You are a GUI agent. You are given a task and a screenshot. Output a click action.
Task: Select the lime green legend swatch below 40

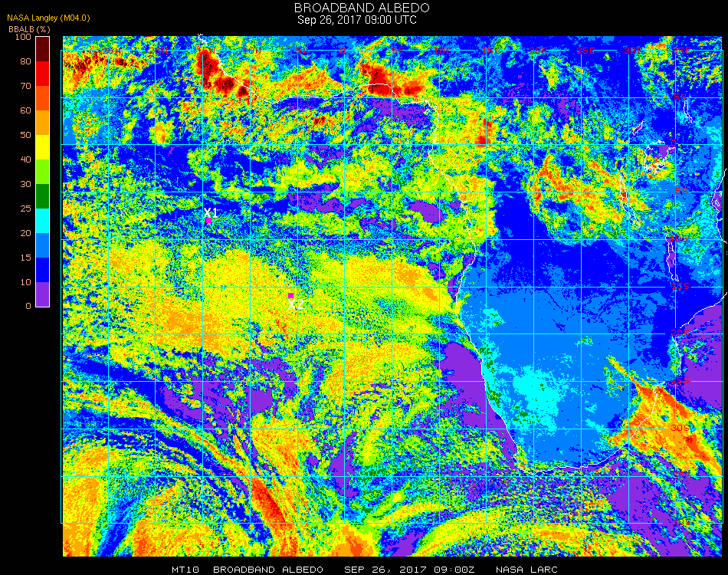tap(43, 172)
